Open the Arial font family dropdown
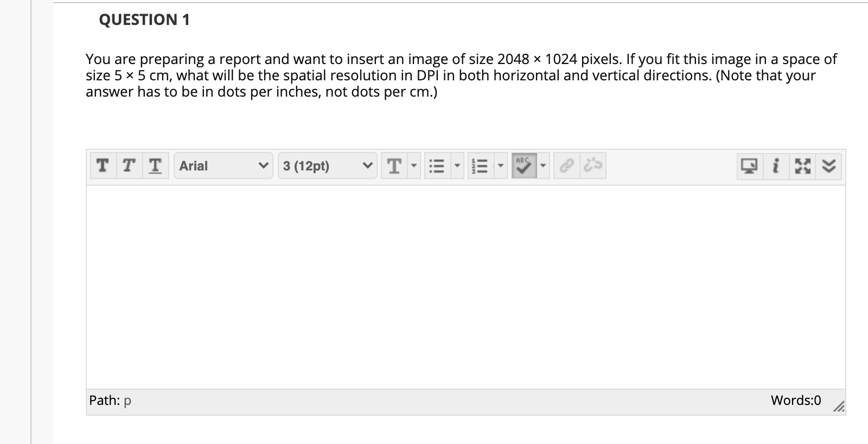Viewport: 868px width, 444px height. pos(224,166)
